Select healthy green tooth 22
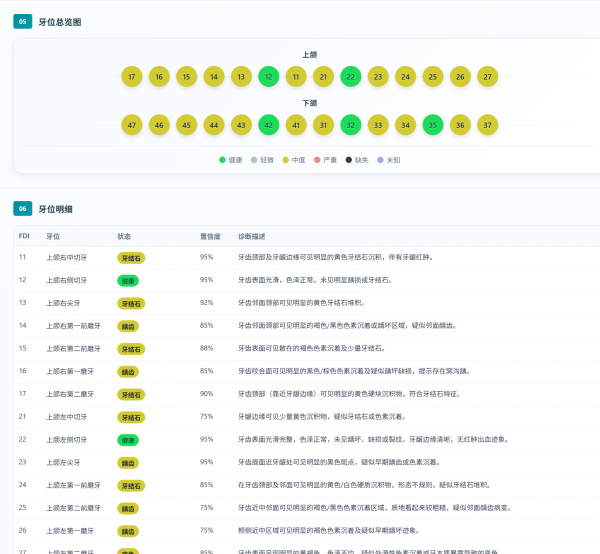The height and width of the screenshot is (554, 600). click(x=351, y=77)
